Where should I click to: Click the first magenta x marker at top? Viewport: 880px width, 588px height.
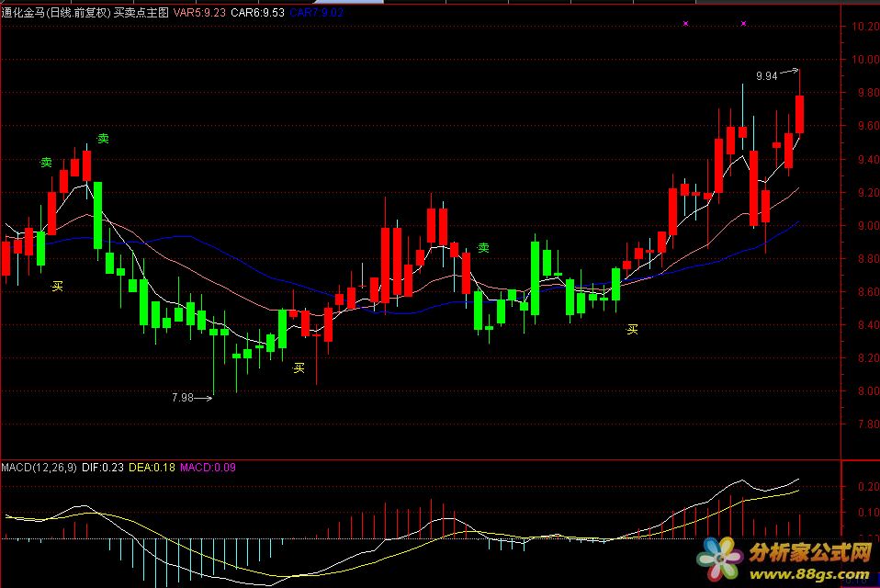685,24
